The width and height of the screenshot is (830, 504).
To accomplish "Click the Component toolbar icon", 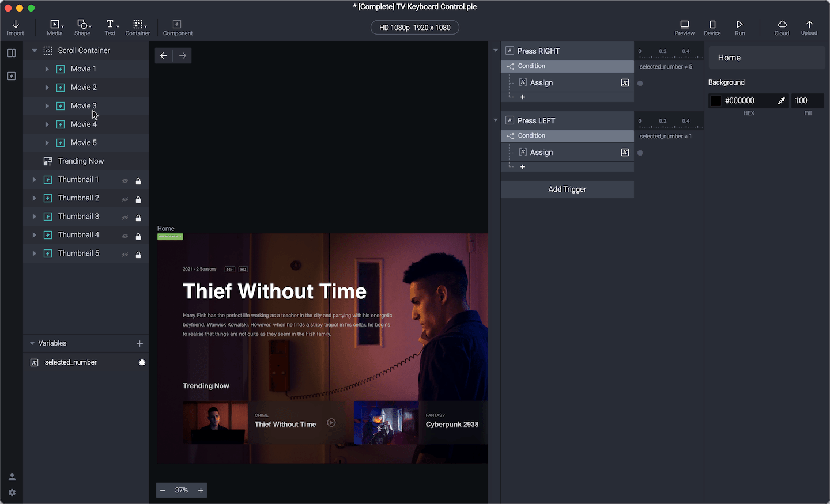I will [178, 27].
